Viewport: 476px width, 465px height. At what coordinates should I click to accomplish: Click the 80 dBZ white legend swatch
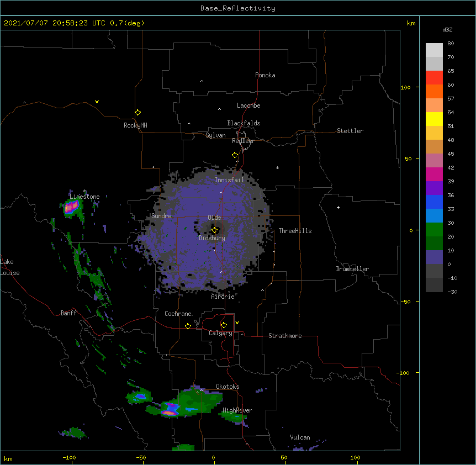[x=434, y=50]
